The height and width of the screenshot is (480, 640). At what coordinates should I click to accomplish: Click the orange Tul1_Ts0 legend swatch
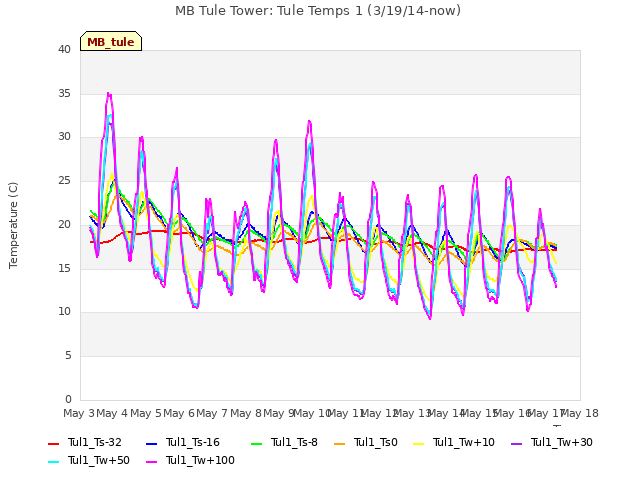pyautogui.click(x=340, y=444)
